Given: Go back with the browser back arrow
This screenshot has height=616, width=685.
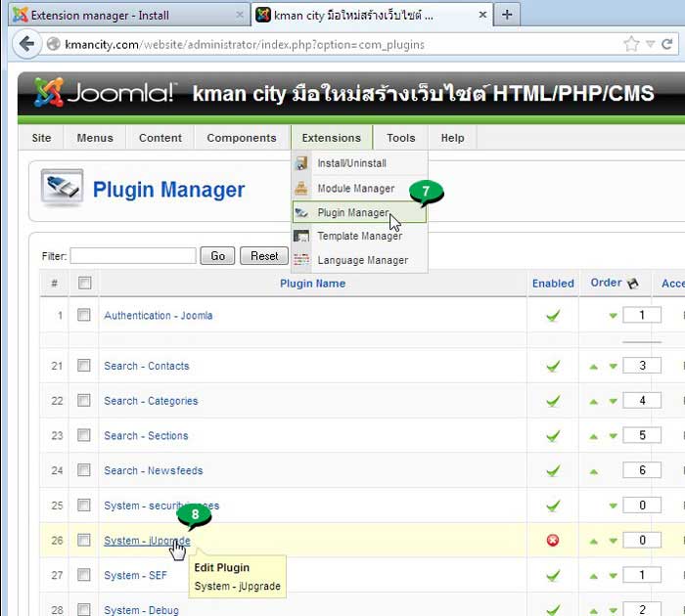Looking at the screenshot, I should tap(27, 44).
